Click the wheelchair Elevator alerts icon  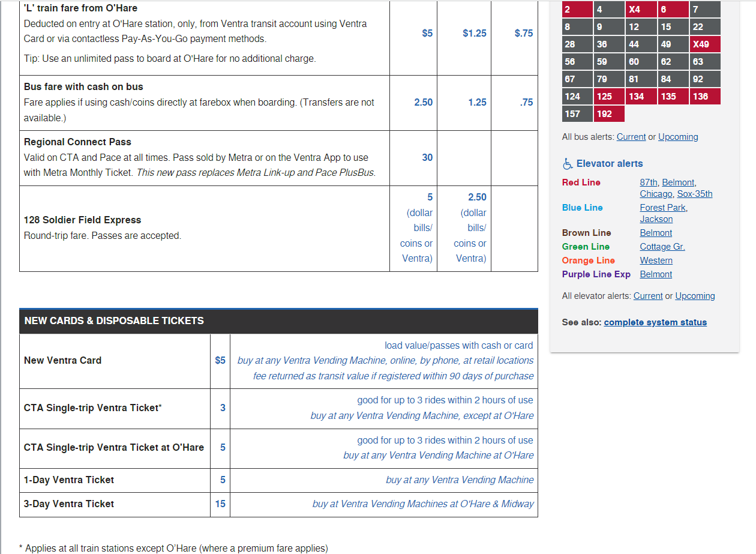point(568,164)
